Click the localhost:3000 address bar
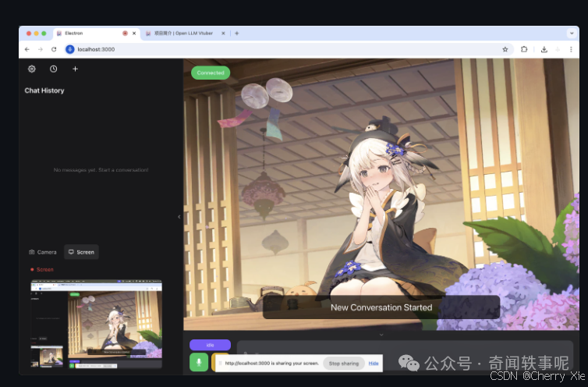The height and width of the screenshot is (387, 588). coord(287,49)
